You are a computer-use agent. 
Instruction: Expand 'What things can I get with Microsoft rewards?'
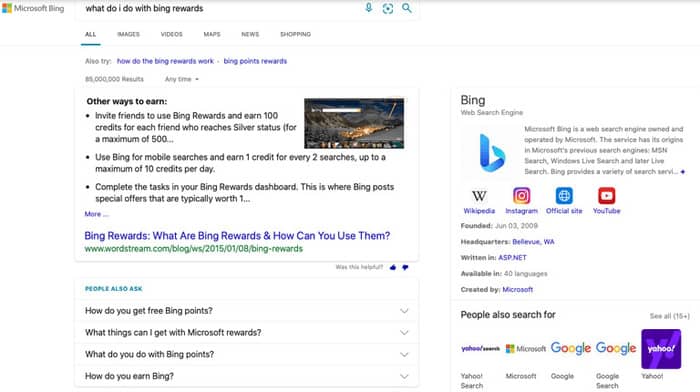pos(246,333)
